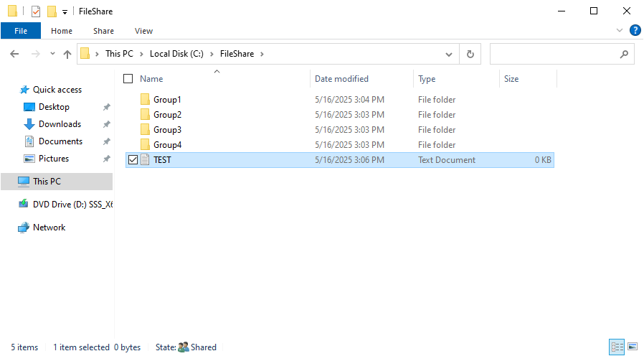Refresh the FileShare folder view
This screenshot has height=356, width=644.
470,54
